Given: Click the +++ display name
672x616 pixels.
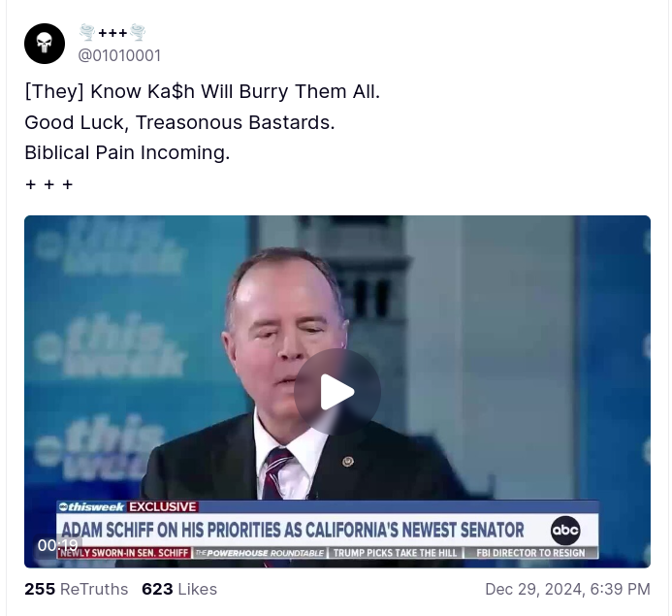Looking at the screenshot, I should tap(112, 33).
